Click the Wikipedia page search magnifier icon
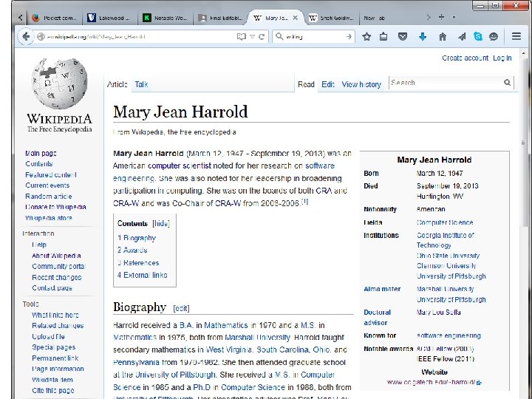The image size is (532, 399). (507, 83)
